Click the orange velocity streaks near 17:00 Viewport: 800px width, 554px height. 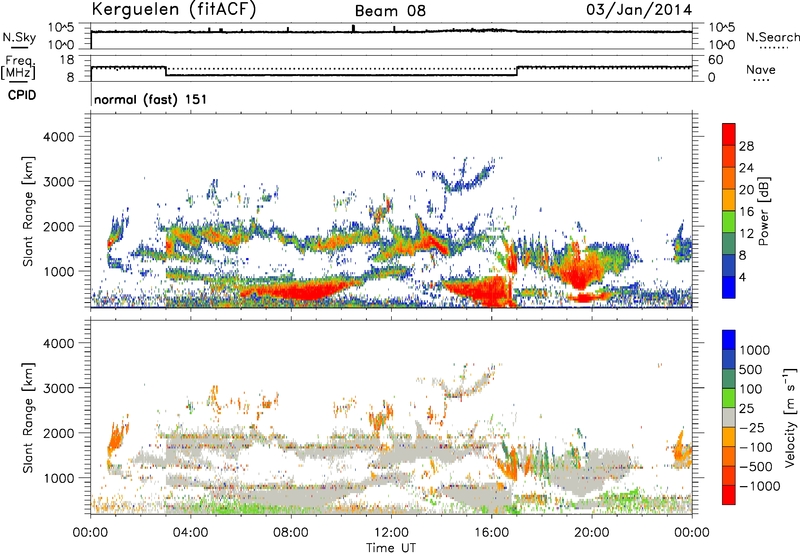click(x=508, y=463)
